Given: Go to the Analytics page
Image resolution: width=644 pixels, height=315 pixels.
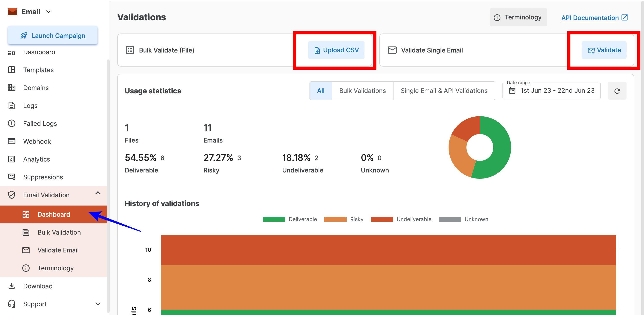Looking at the screenshot, I should point(53,159).
